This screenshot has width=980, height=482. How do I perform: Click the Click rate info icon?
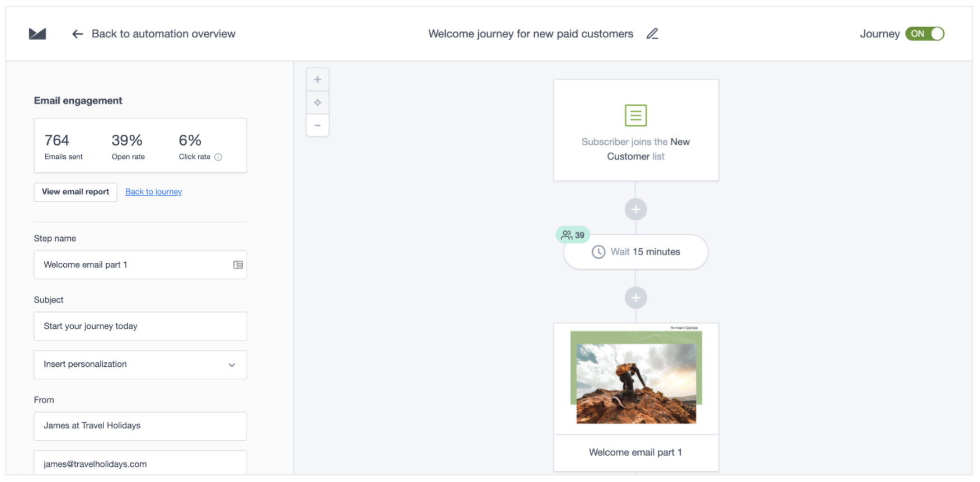point(218,157)
